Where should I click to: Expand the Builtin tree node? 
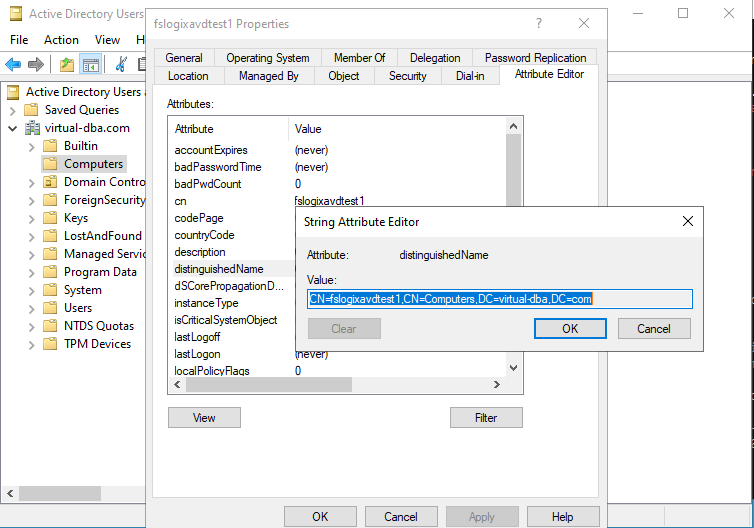(x=31, y=146)
